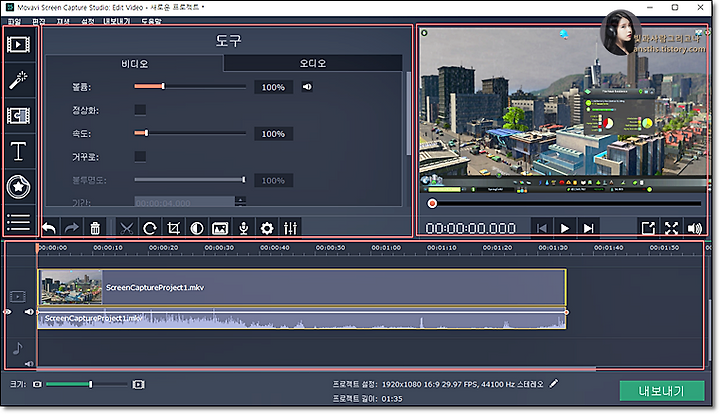Toggle player volume speaker icon

point(695,228)
